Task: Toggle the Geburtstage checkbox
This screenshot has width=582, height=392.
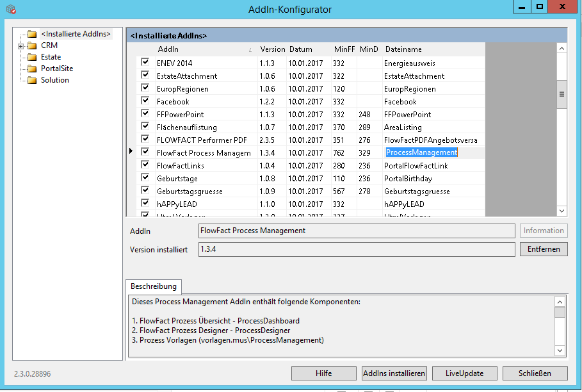Action: (145, 177)
